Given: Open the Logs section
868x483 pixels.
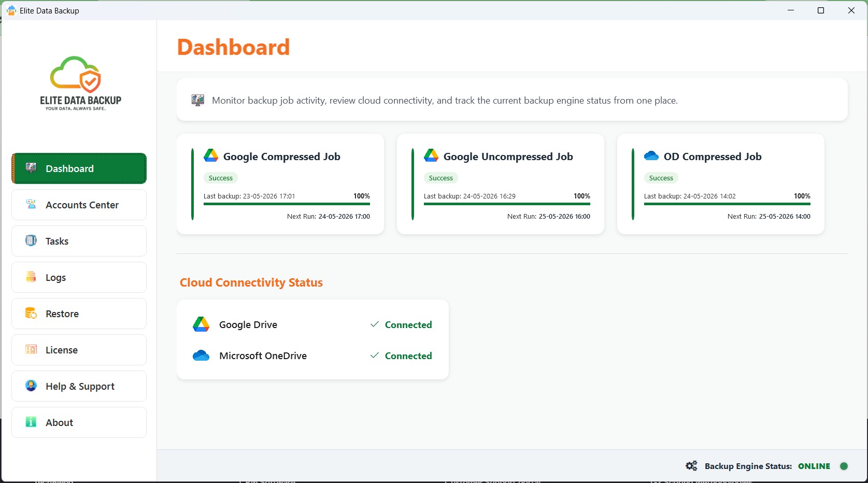Looking at the screenshot, I should 79,277.
